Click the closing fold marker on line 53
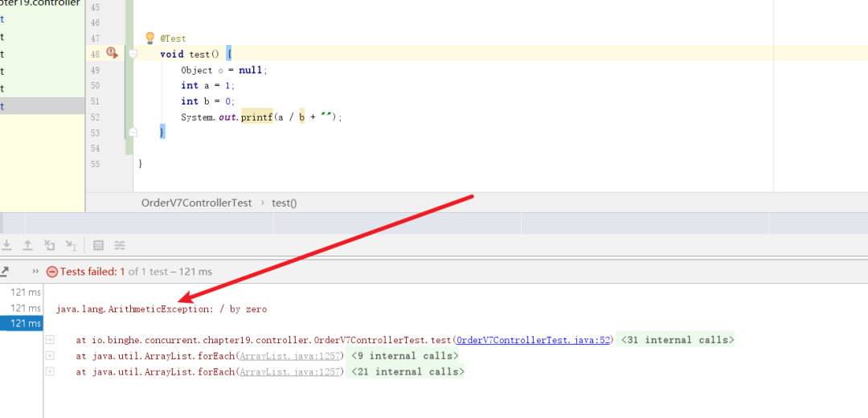 coord(133,132)
